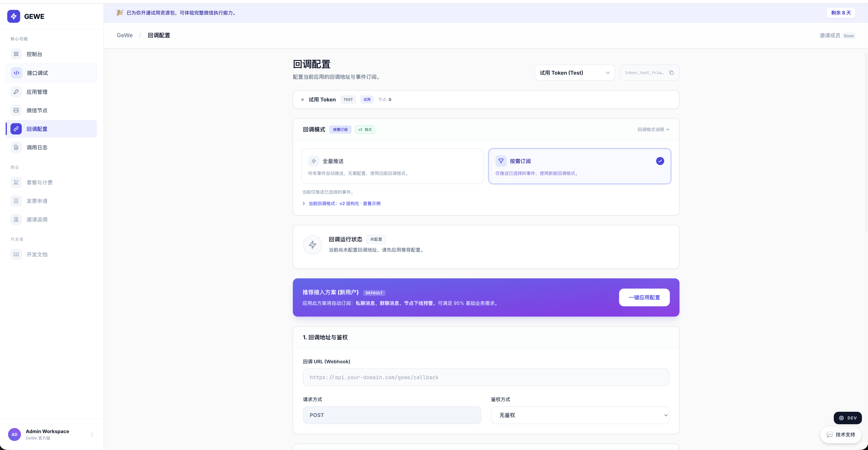Open 邀请返佣 menu item

click(x=51, y=219)
